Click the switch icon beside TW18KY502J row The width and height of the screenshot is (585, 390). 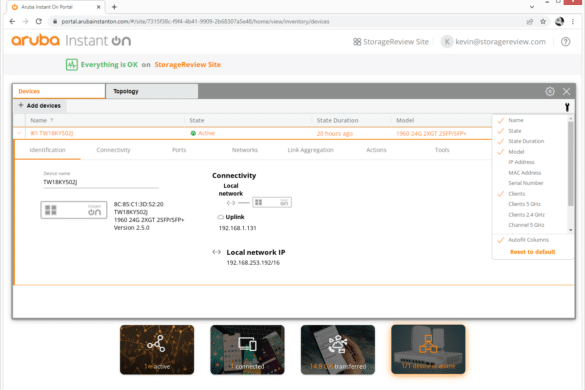(x=34, y=133)
